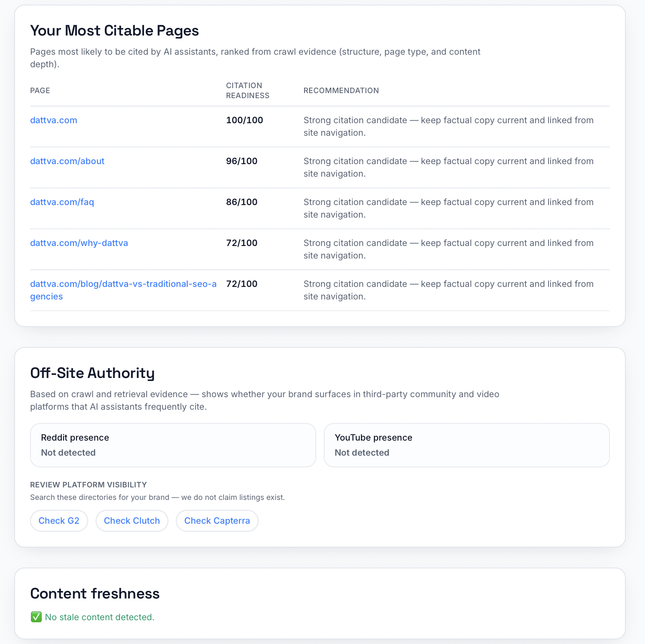Open the dattva.com/why-dattva link
The height and width of the screenshot is (644, 645).
(x=79, y=243)
